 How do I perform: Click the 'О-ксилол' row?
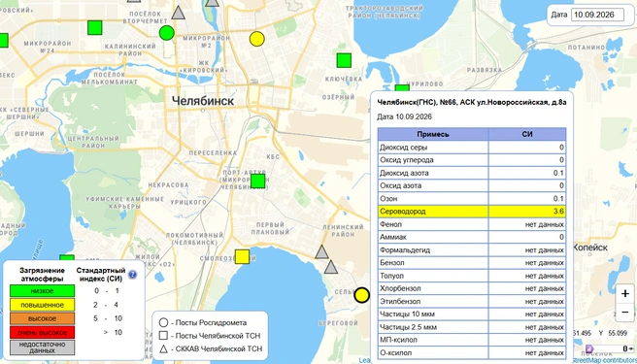472,353
